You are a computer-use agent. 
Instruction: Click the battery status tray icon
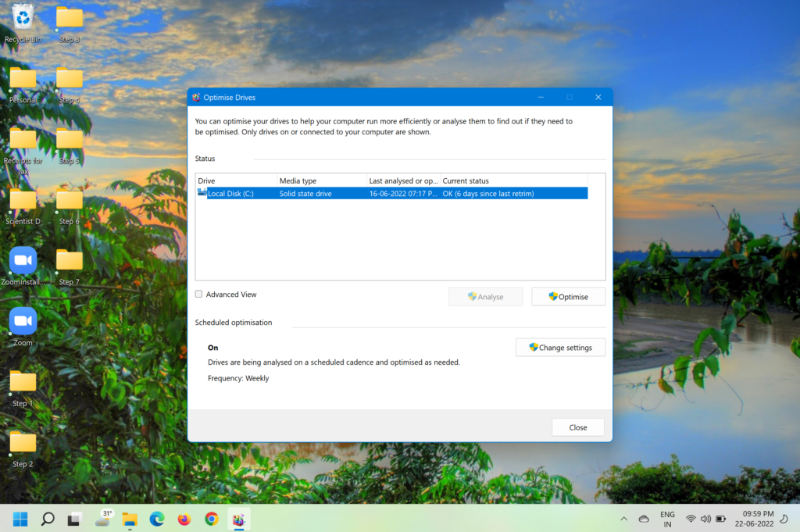coord(721,519)
